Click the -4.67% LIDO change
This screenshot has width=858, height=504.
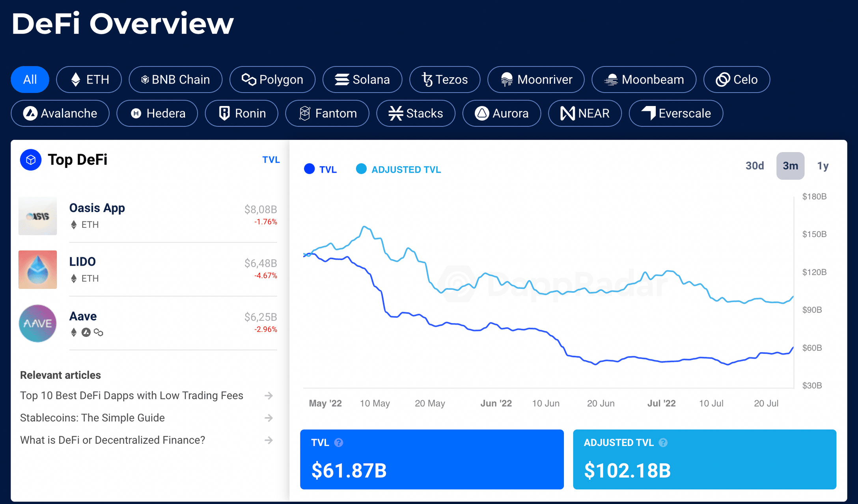(266, 275)
